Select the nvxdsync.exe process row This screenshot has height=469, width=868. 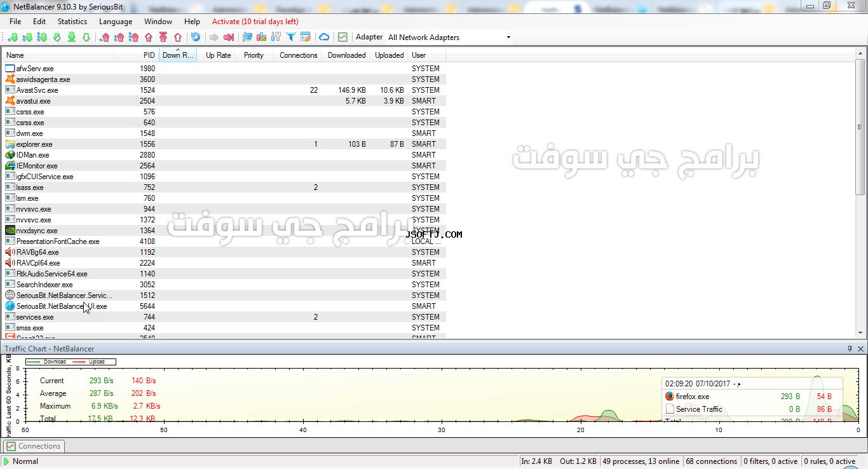click(224, 231)
